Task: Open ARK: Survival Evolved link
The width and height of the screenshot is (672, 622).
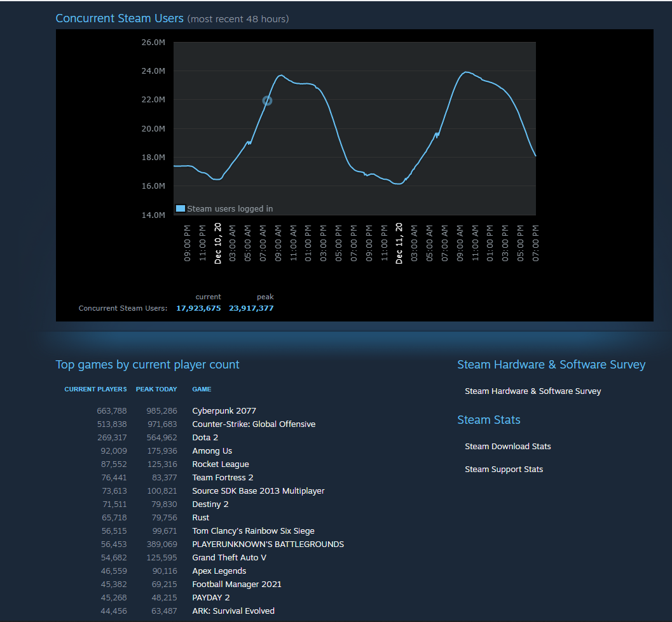Action: click(233, 611)
